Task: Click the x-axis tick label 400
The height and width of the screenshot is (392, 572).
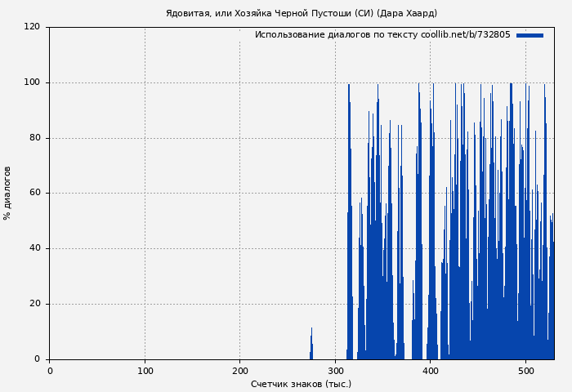Action: [x=430, y=370]
